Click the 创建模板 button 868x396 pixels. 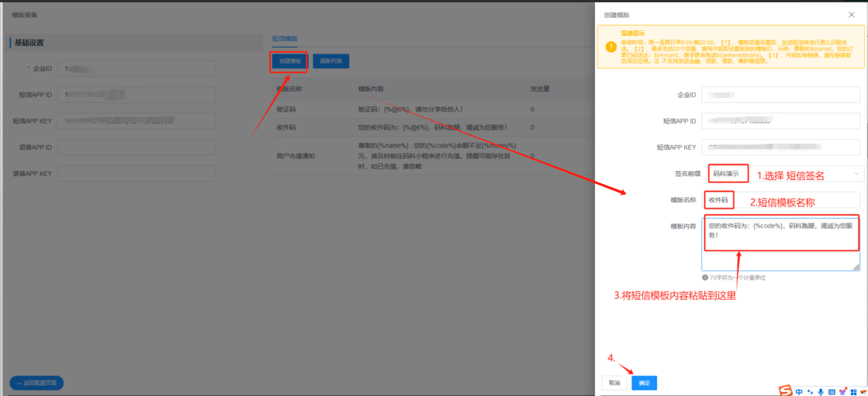290,61
